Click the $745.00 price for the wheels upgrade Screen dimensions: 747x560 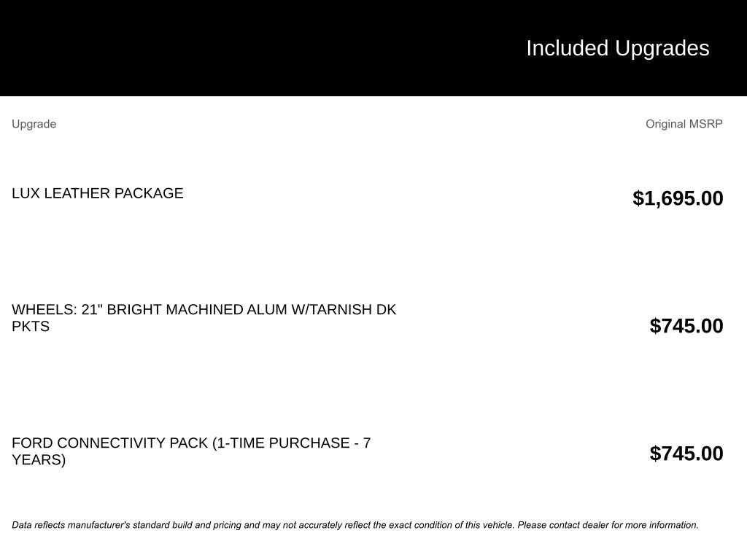tap(686, 326)
